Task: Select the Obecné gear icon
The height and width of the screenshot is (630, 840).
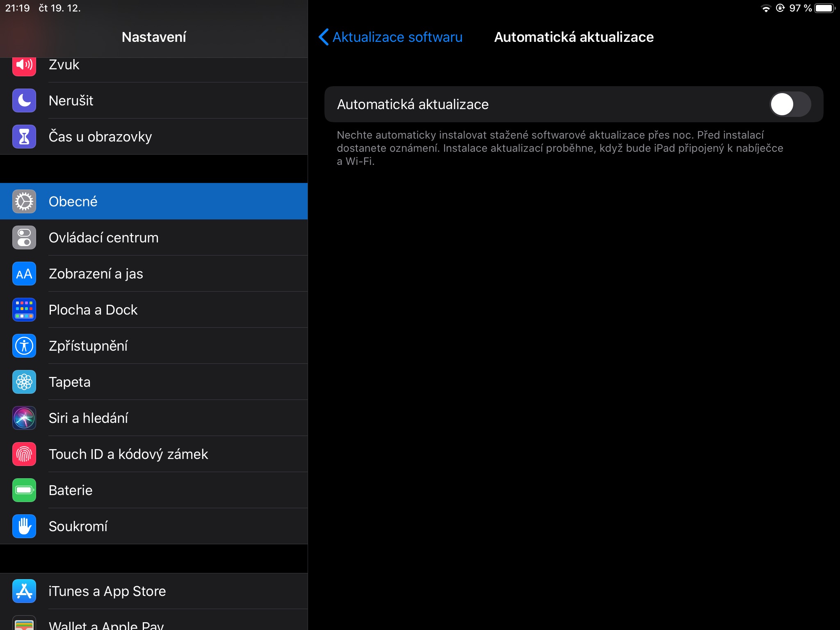Action: (24, 201)
